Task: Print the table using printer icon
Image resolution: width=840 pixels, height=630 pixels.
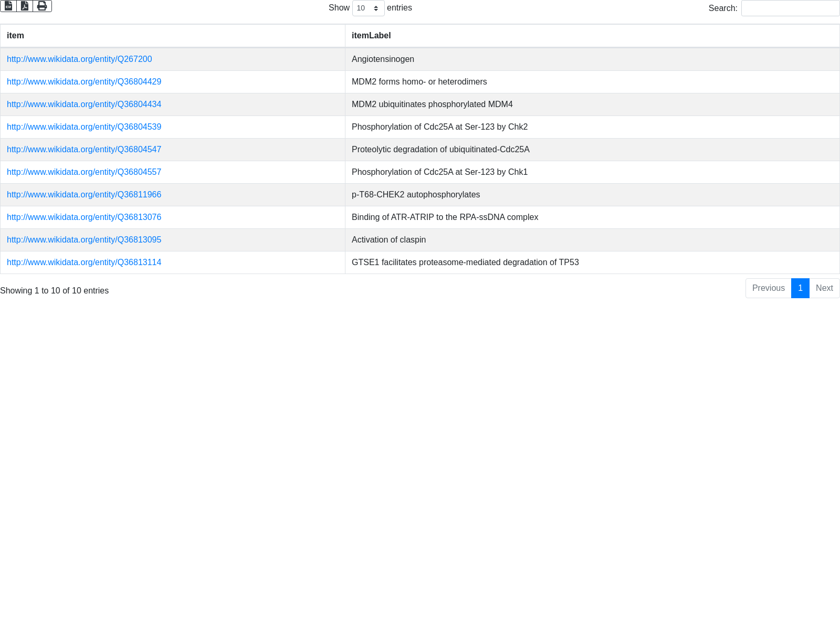Action: point(42,6)
